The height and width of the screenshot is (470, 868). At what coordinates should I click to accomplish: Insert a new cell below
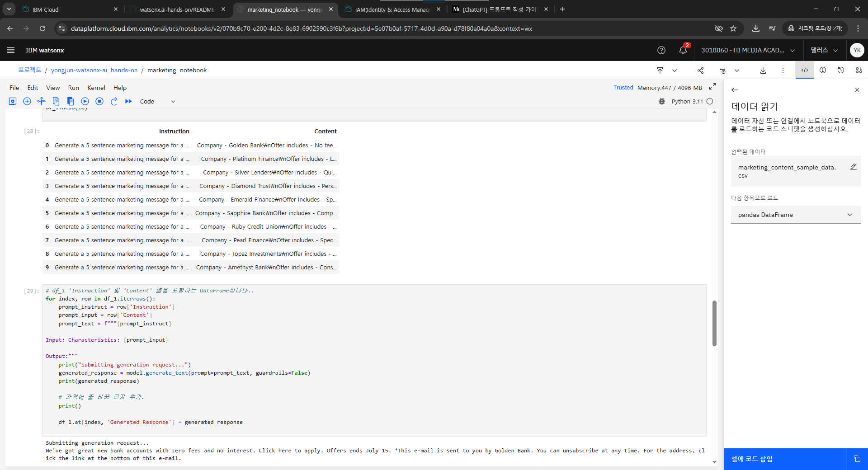click(27, 101)
